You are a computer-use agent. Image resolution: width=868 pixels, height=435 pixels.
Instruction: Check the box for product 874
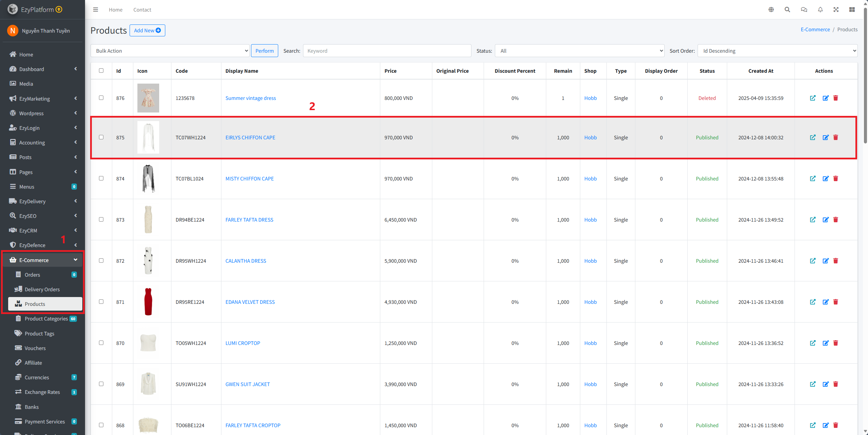[101, 178]
